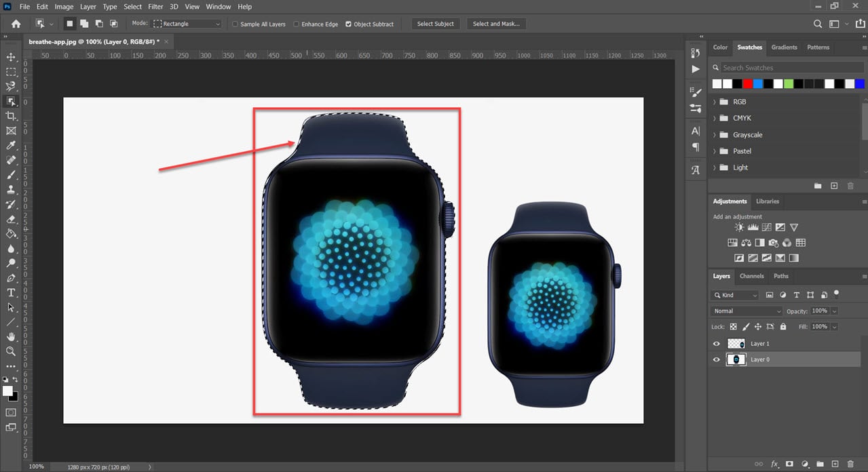Expand the RGB swatch group
Screen dimensions: 868x472
715,102
